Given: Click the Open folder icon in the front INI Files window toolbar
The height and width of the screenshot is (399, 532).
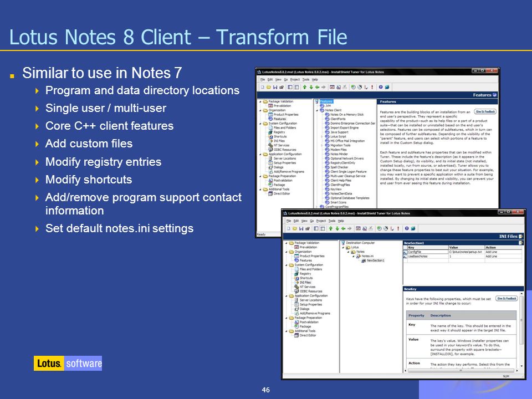Looking at the screenshot, I should pos(294,229).
